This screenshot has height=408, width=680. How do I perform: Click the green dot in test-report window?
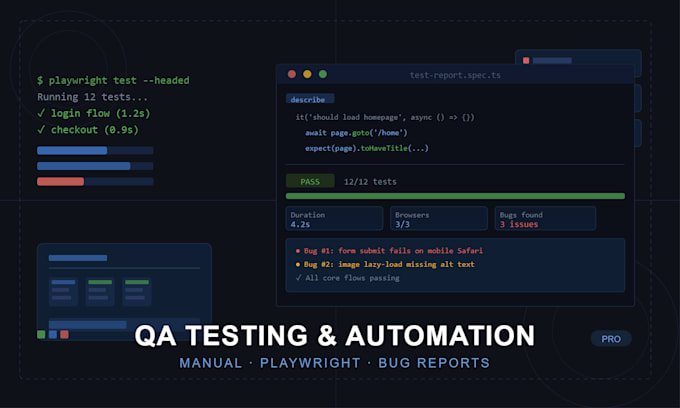pos(323,74)
